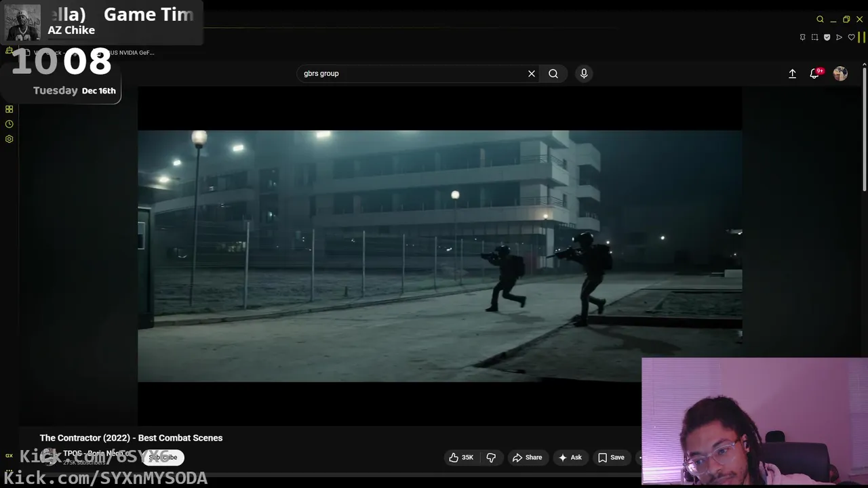Open the YouTube upload/create icon
This screenshot has width=868, height=488.
click(x=792, y=73)
